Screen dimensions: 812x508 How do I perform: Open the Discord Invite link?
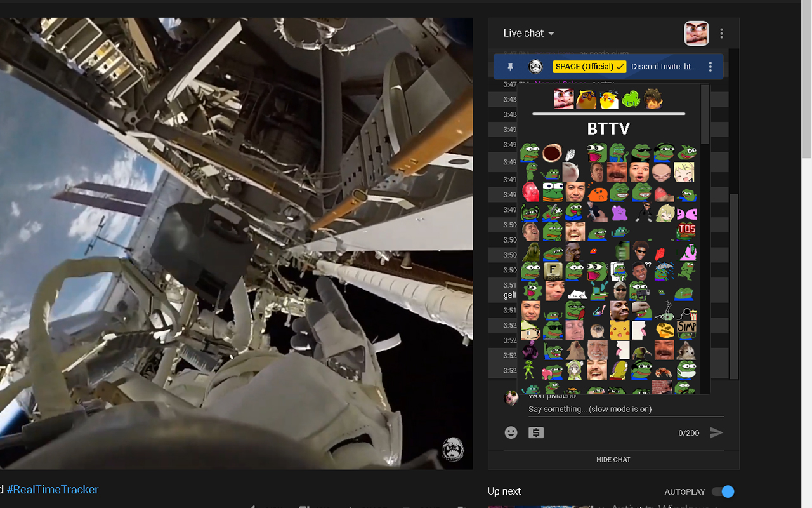pos(690,67)
